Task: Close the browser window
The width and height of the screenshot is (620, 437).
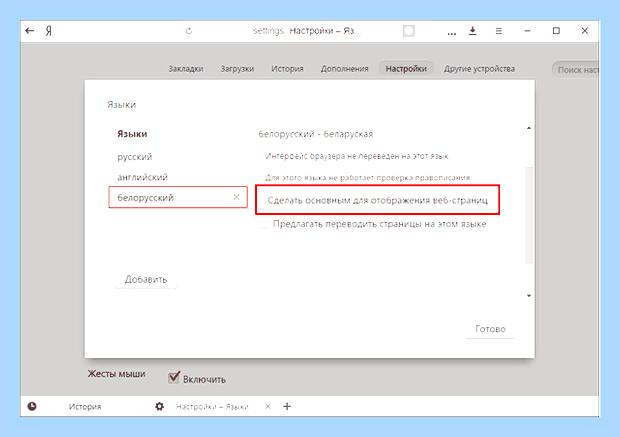Action: point(585,30)
